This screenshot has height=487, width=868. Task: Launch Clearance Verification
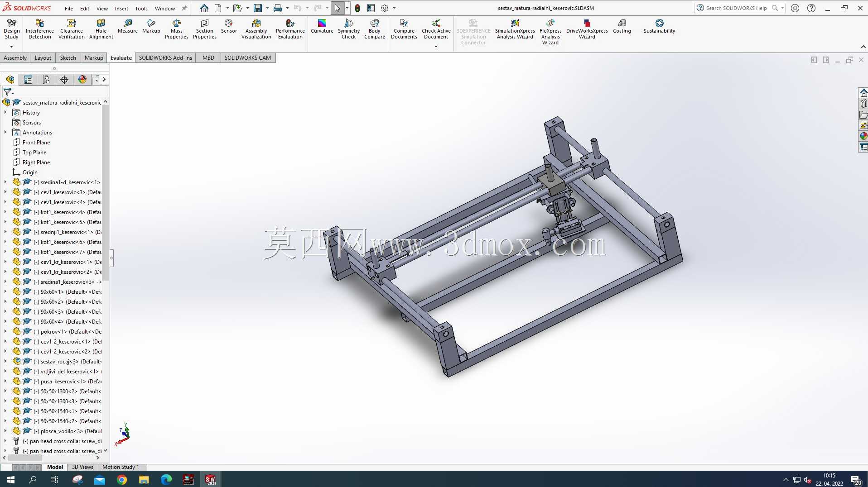click(72, 29)
